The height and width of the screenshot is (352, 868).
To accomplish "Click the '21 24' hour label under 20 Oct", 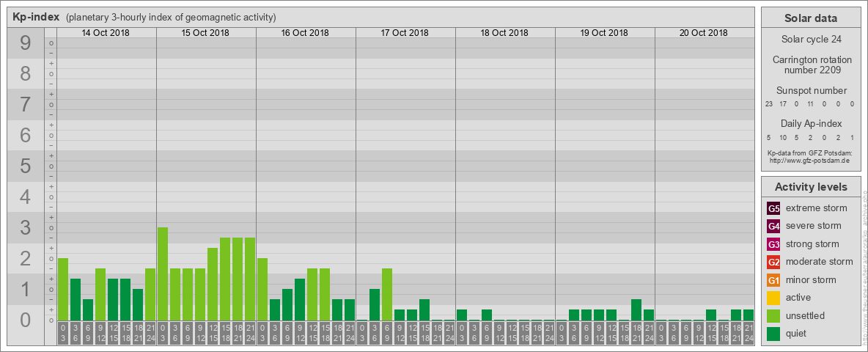I will [748, 334].
